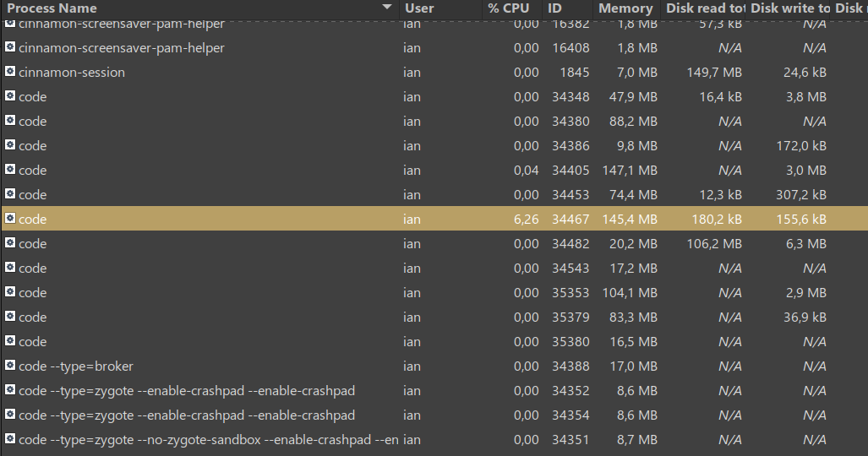
Task: Click the 24,6 kB disk write value
Action: [805, 73]
